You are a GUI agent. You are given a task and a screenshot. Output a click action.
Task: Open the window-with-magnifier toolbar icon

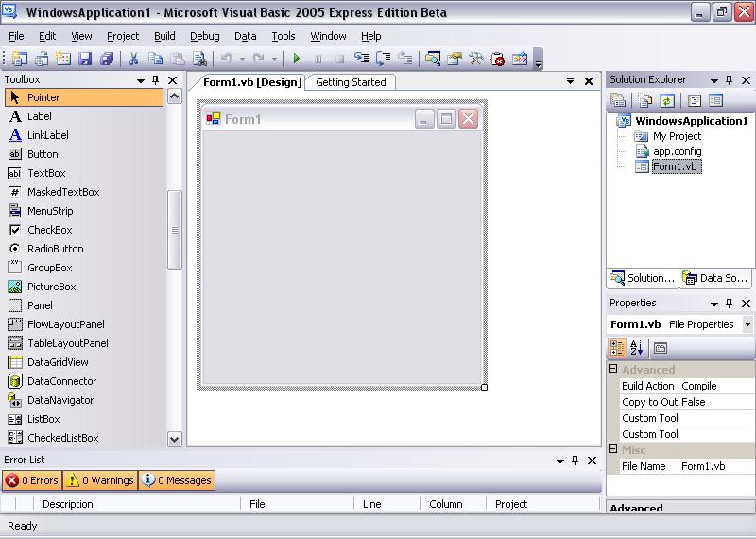(x=433, y=59)
